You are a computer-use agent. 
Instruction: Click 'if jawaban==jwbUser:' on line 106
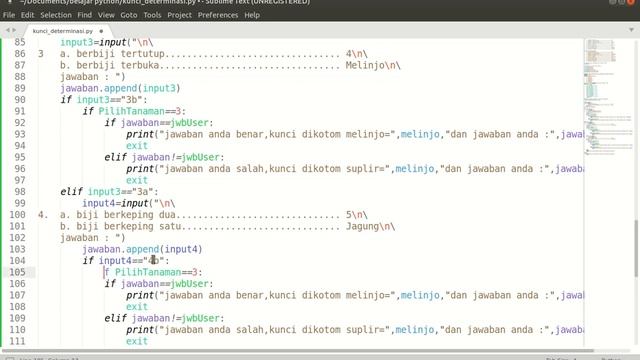159,284
